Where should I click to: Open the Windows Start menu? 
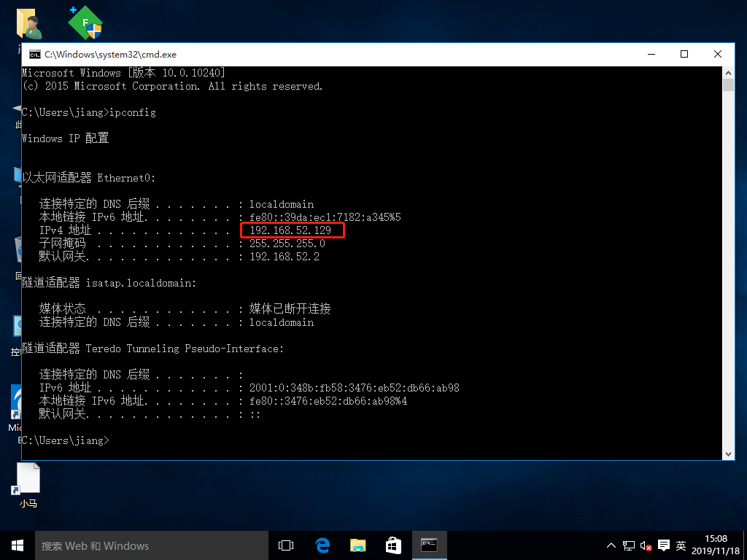(x=18, y=545)
